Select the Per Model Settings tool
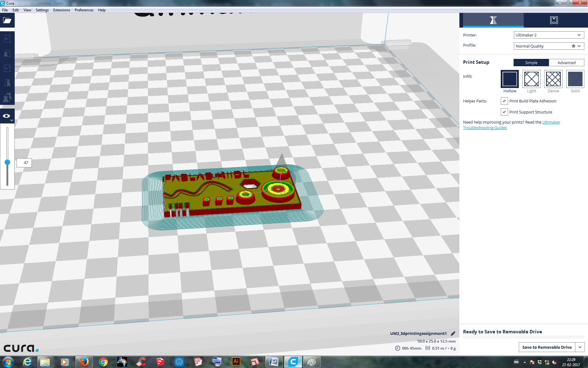 7,98
